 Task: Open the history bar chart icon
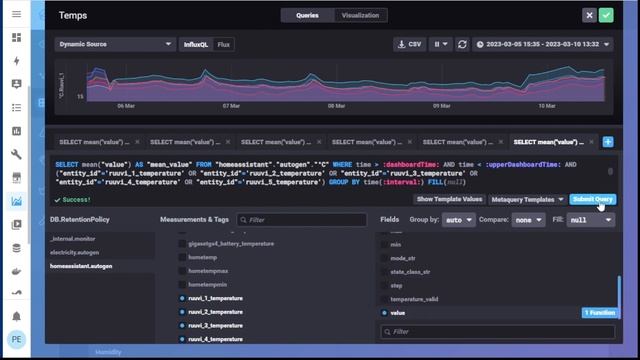pyautogui.click(x=16, y=131)
